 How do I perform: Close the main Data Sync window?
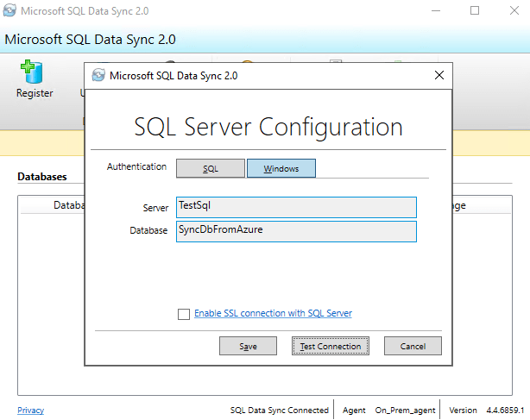[514, 10]
